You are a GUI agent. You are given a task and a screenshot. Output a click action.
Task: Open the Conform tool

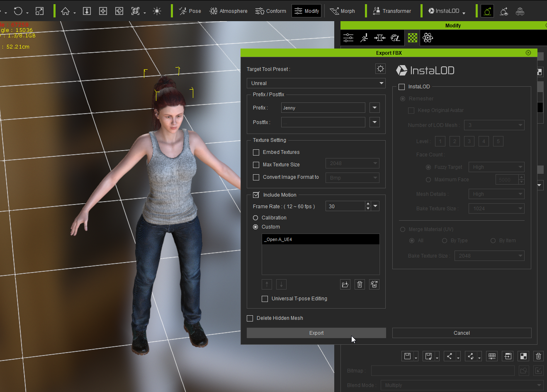click(x=271, y=11)
